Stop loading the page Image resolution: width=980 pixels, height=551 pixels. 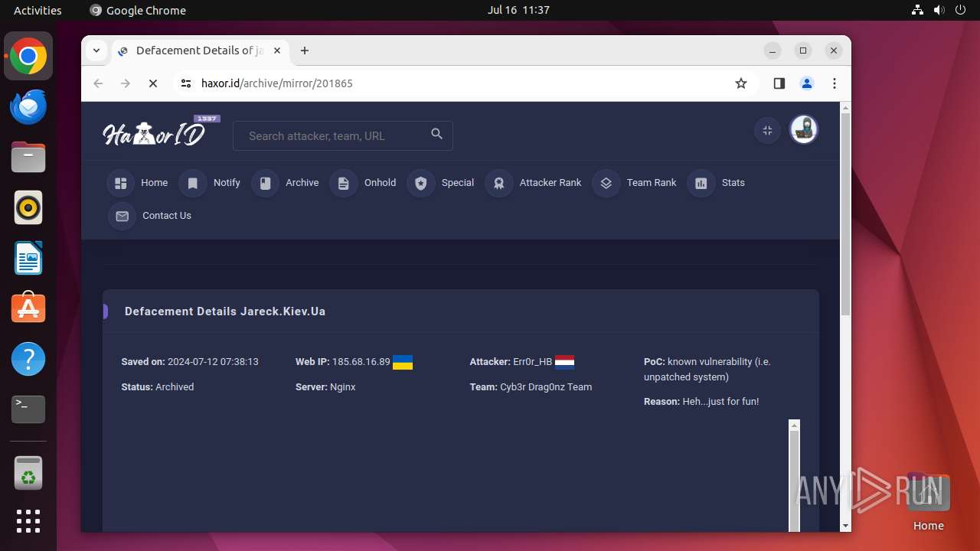(153, 83)
